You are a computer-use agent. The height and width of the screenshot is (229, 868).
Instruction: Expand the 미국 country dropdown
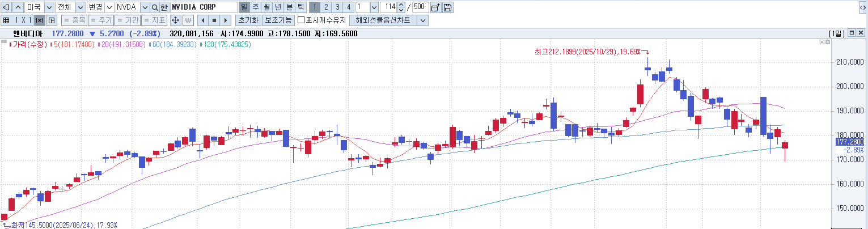[48, 7]
